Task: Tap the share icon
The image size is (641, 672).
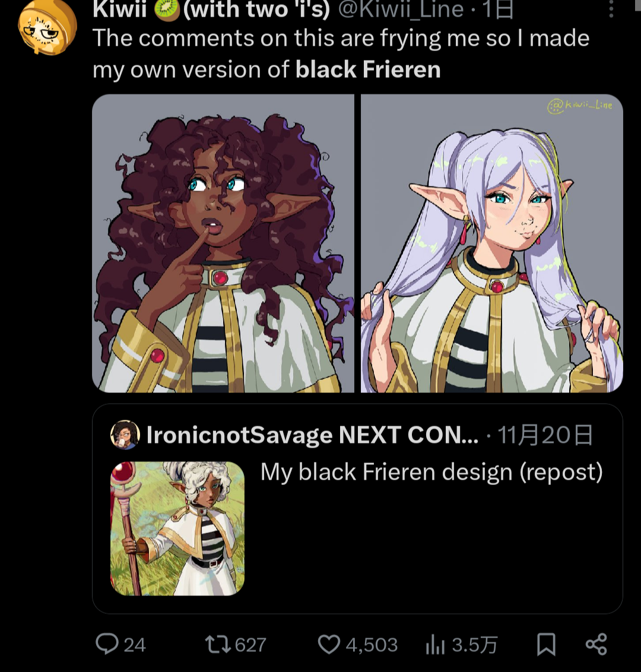Action: click(x=596, y=644)
